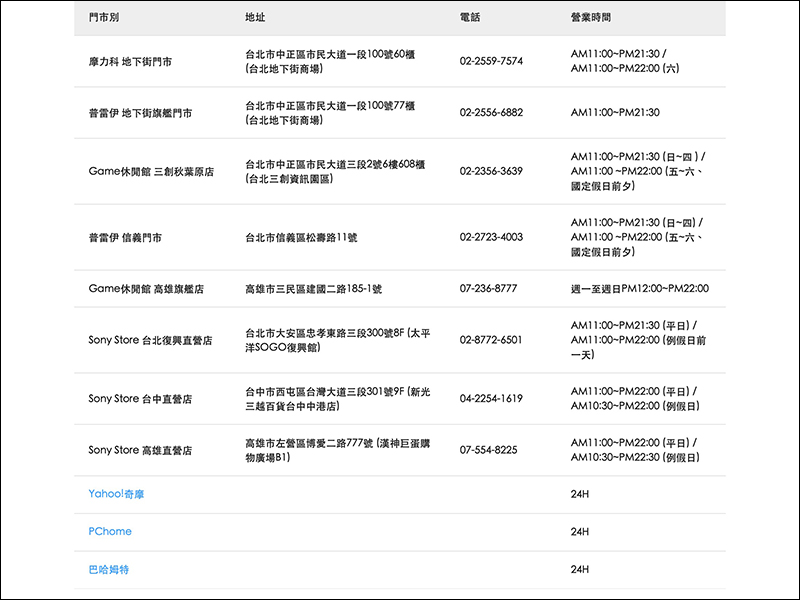Click phone number 07-236-8777
This screenshot has width=800, height=600.
(x=488, y=289)
